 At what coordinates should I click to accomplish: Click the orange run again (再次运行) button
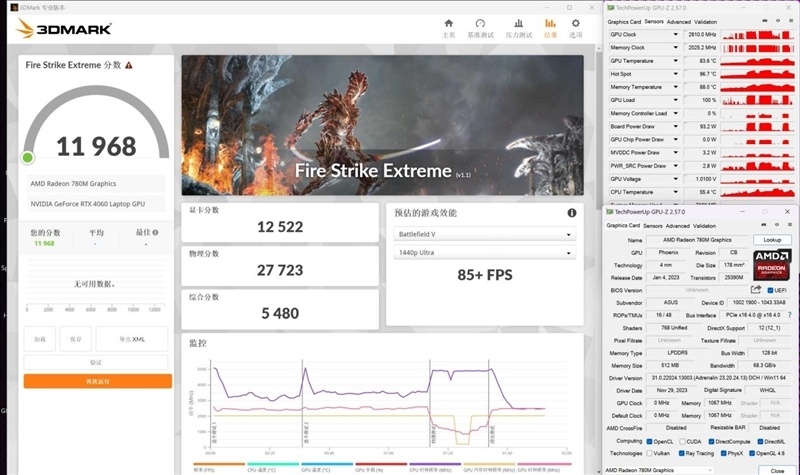(x=98, y=381)
